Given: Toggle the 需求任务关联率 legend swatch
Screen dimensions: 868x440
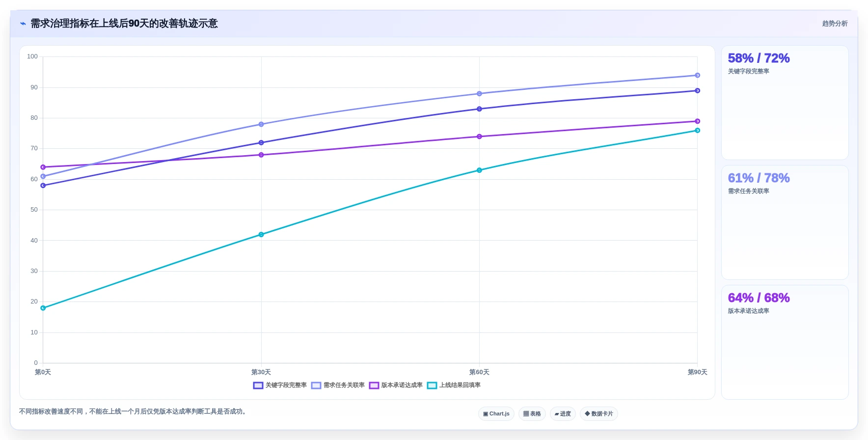Looking at the screenshot, I should click(x=316, y=385).
